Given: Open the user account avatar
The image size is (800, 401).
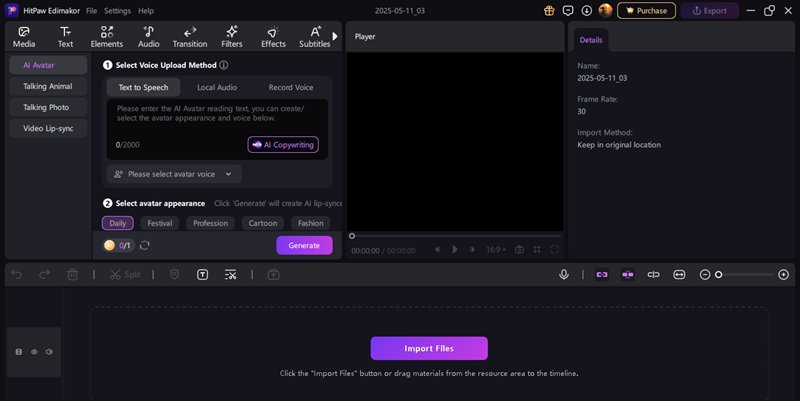Looking at the screenshot, I should (x=606, y=10).
